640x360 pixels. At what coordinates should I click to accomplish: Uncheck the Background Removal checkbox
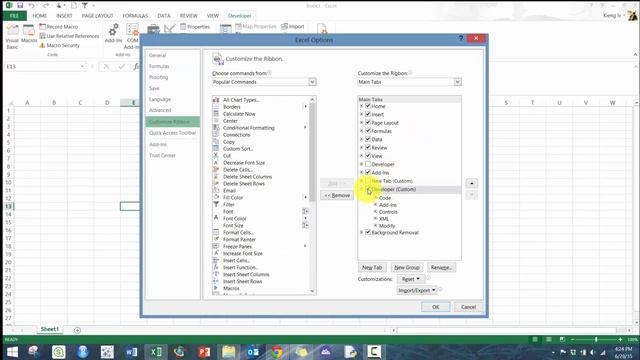(368, 232)
